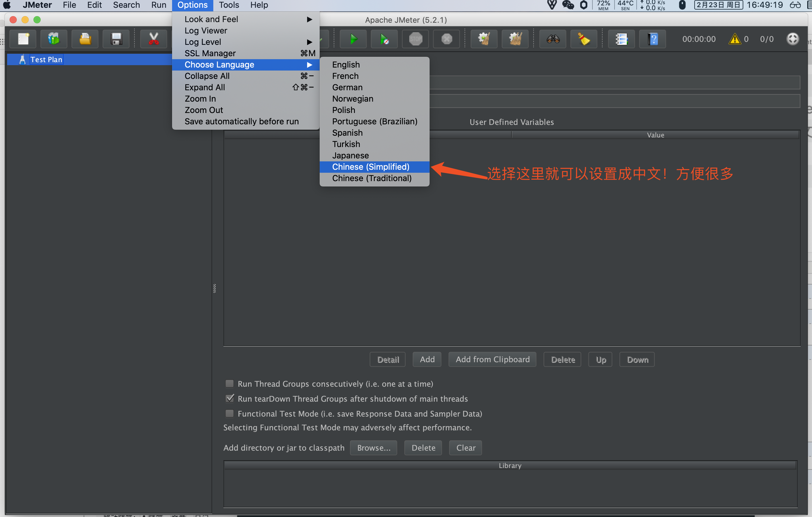Viewport: 812px width, 517px height.
Task: Click the Save floppy disk icon
Action: (x=116, y=39)
